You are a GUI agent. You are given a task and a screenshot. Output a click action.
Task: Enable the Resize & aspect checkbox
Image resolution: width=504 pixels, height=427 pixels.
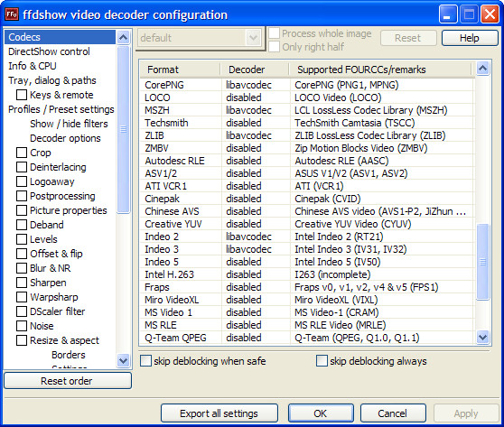point(22,340)
